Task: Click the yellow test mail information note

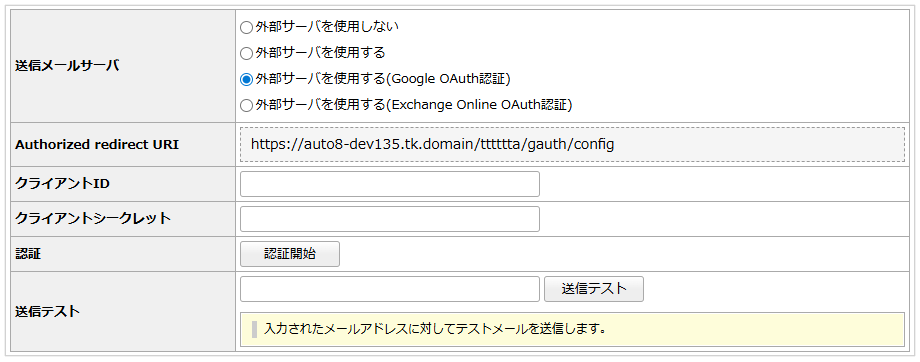Action: pos(572,329)
